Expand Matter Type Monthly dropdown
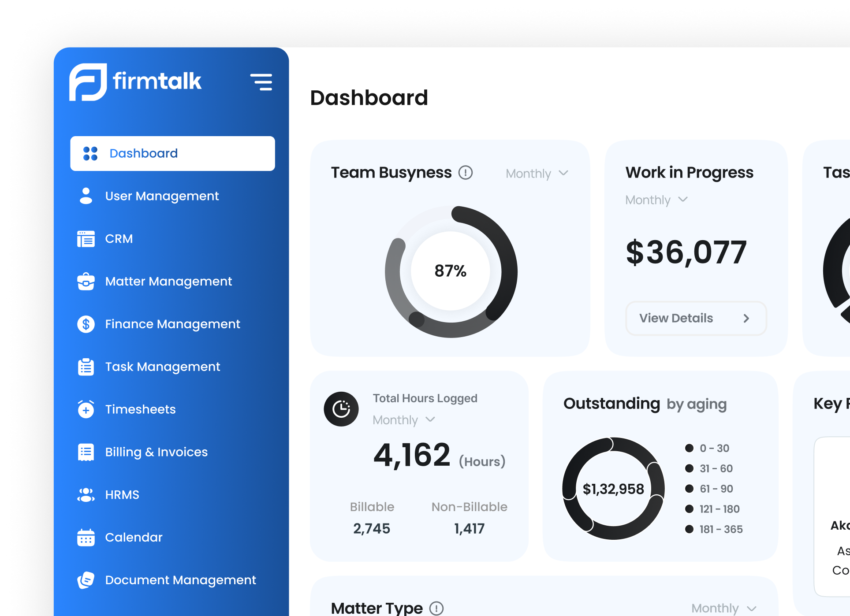This screenshot has width=850, height=616. tap(723, 608)
